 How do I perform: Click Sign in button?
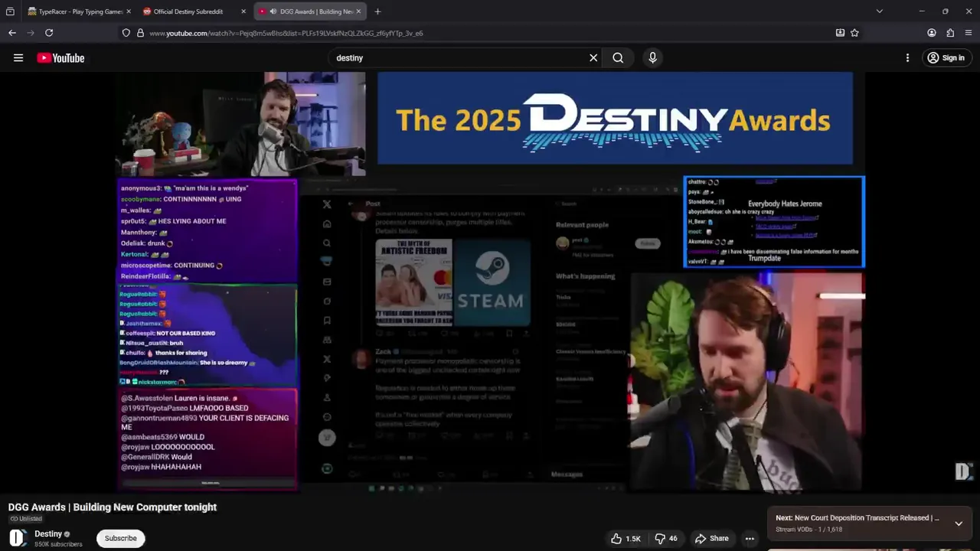coord(946,57)
